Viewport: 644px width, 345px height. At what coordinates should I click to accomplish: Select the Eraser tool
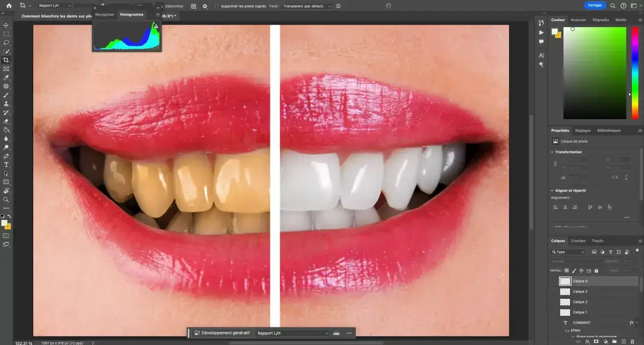[6, 121]
